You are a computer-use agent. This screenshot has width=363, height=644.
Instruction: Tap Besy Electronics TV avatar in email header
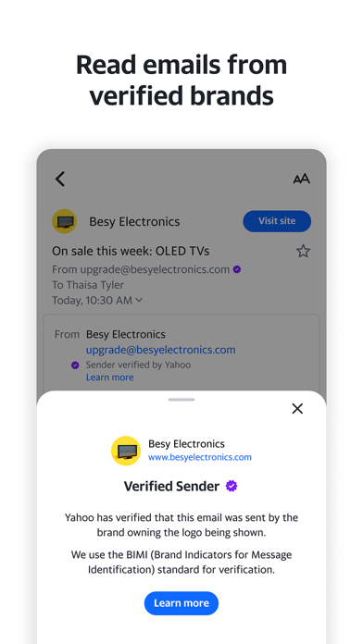[x=65, y=221]
